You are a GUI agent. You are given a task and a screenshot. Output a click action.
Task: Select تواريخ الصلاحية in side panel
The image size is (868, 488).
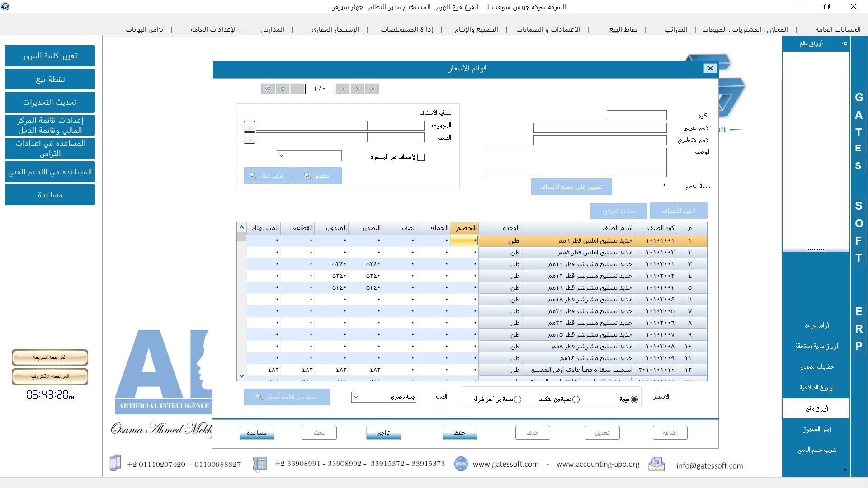click(816, 388)
